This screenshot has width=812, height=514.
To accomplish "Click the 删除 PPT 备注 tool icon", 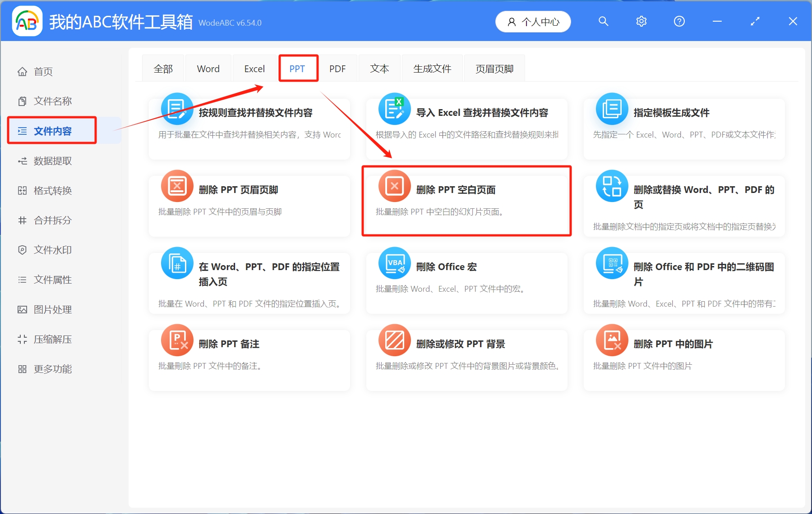I will (177, 340).
